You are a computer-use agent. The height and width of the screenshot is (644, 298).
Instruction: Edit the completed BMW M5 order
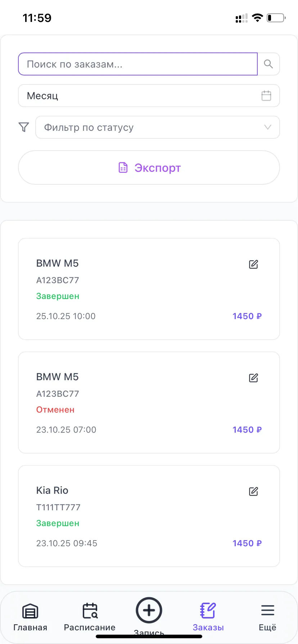pos(253,264)
